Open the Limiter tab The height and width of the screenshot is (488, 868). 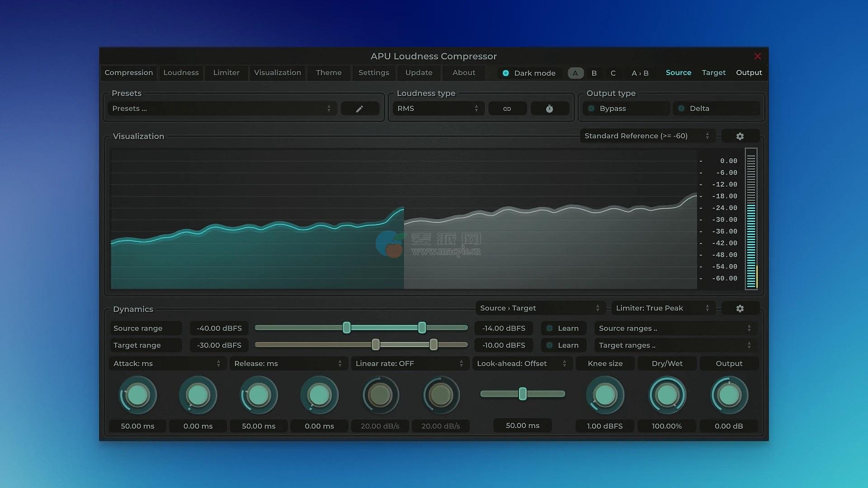(x=226, y=73)
